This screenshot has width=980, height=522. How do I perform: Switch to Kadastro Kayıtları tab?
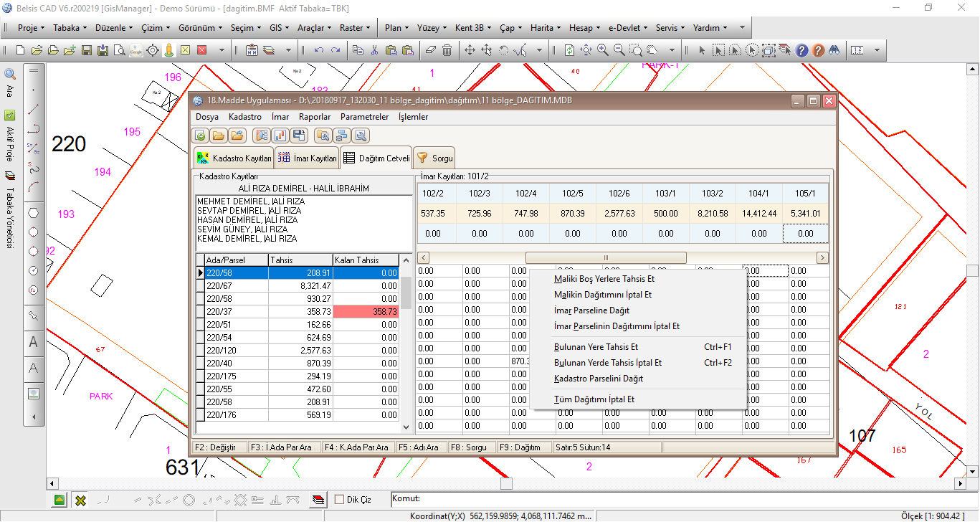click(234, 158)
